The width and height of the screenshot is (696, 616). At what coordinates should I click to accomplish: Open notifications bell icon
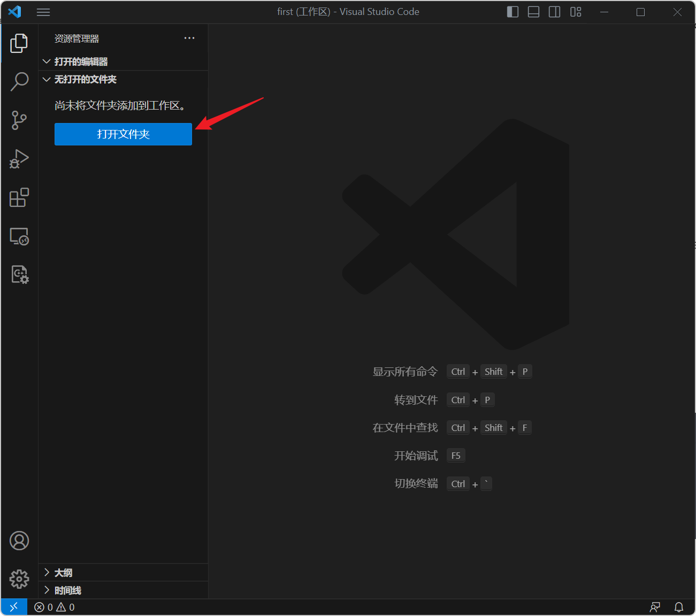[679, 607]
